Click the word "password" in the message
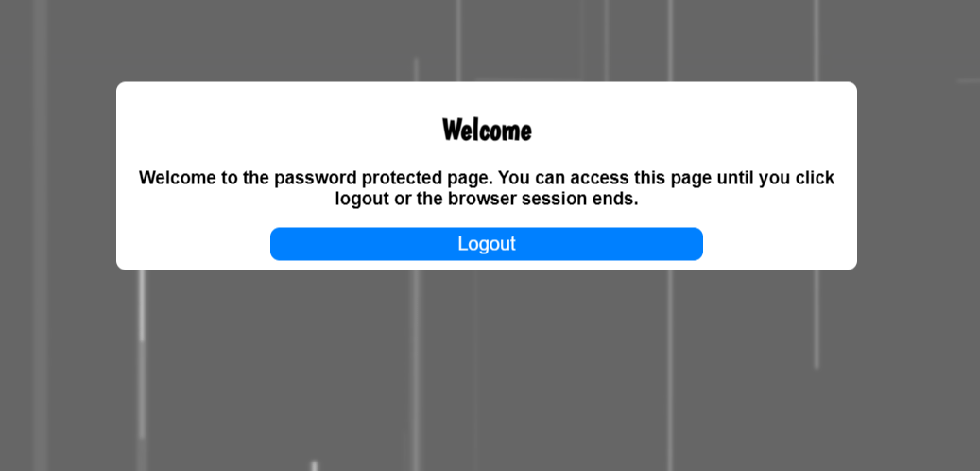 tap(317, 178)
